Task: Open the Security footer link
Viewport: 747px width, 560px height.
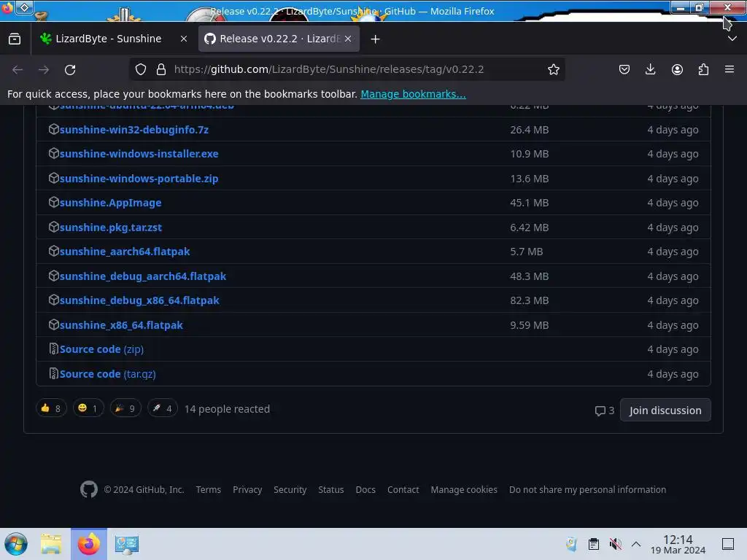Action: [x=290, y=489]
